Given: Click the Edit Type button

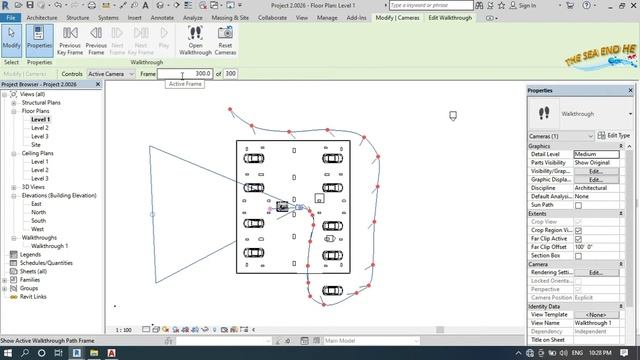Looking at the screenshot, I should [614, 136].
